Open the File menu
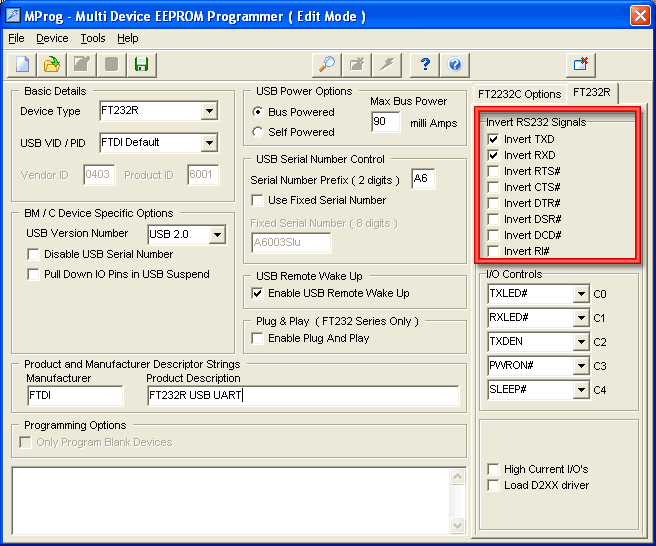656x546 pixels. click(x=16, y=38)
